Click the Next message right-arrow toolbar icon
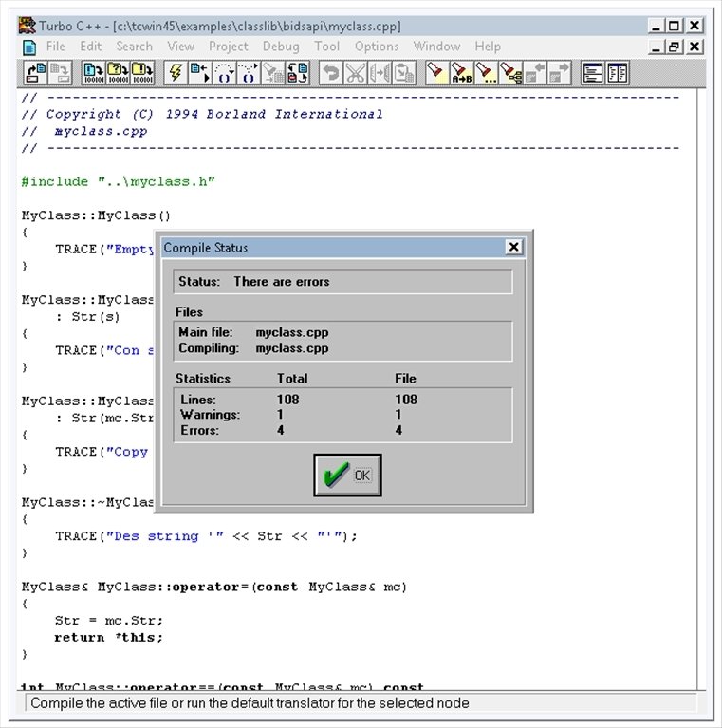 (559, 73)
